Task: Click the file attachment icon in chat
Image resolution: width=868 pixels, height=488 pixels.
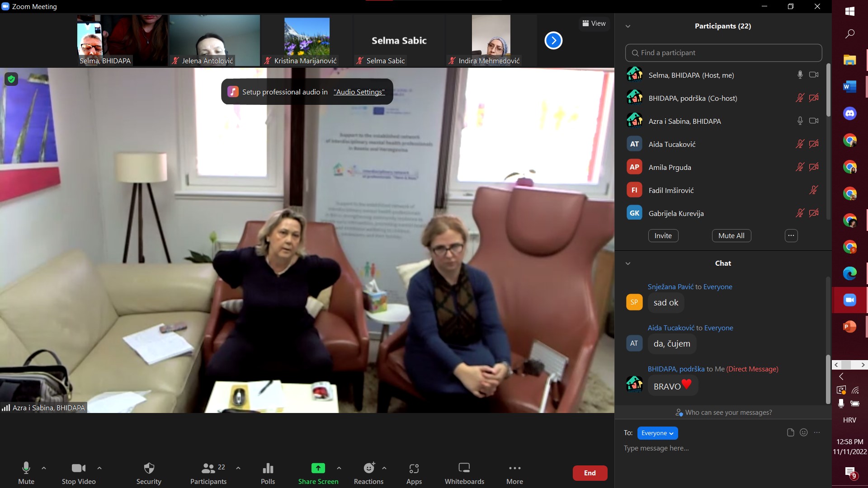Action: 790,432
